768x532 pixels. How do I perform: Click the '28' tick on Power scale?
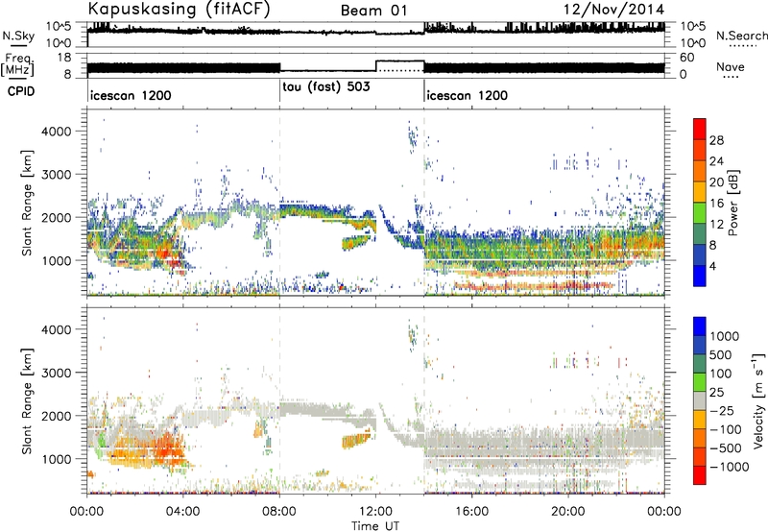pos(716,140)
